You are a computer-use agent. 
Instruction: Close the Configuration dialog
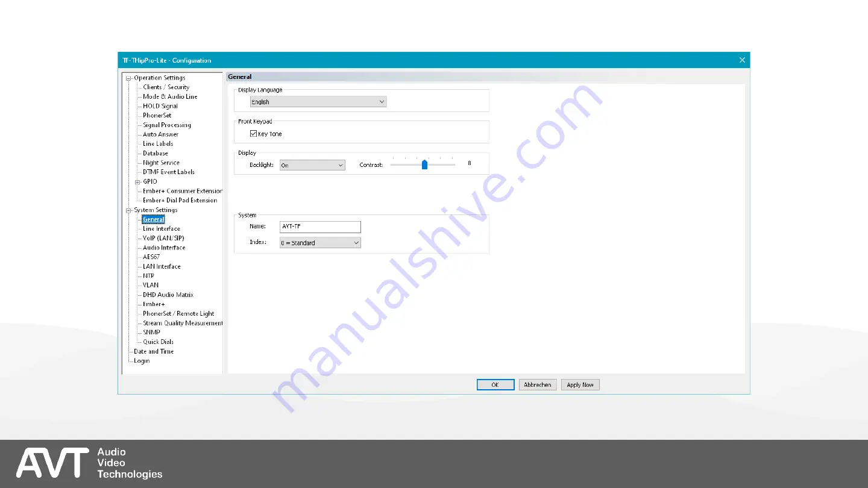click(742, 60)
